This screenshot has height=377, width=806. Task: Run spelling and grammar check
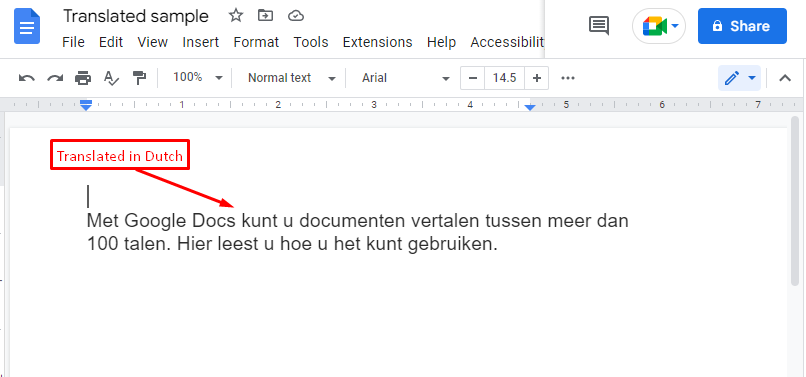[x=111, y=78]
